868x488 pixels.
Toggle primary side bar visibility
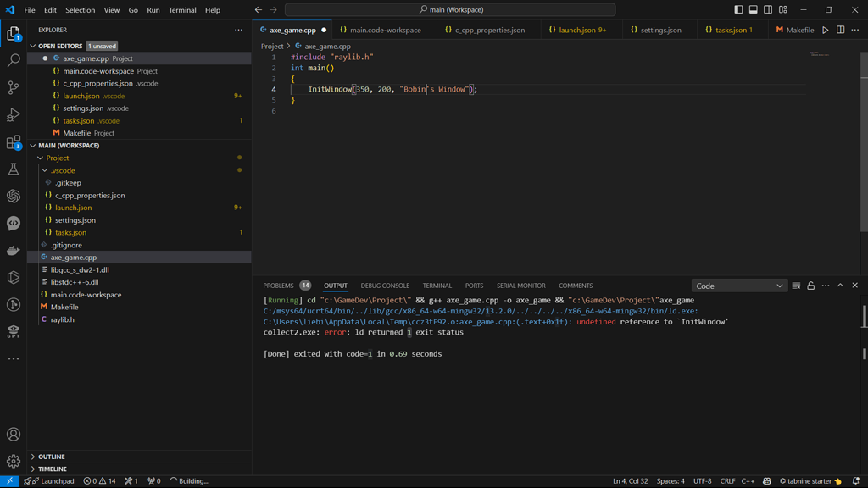pos(738,10)
